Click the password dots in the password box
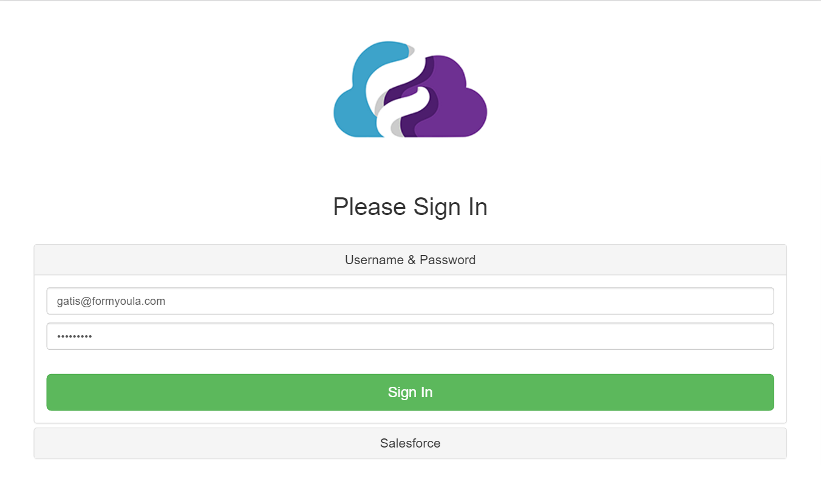821x504 pixels. pos(74,336)
